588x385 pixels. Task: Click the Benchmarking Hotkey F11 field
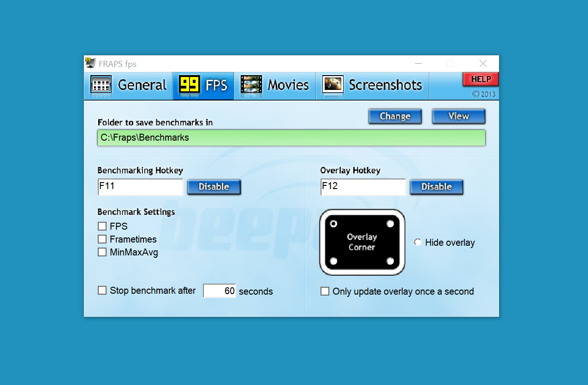tap(140, 187)
